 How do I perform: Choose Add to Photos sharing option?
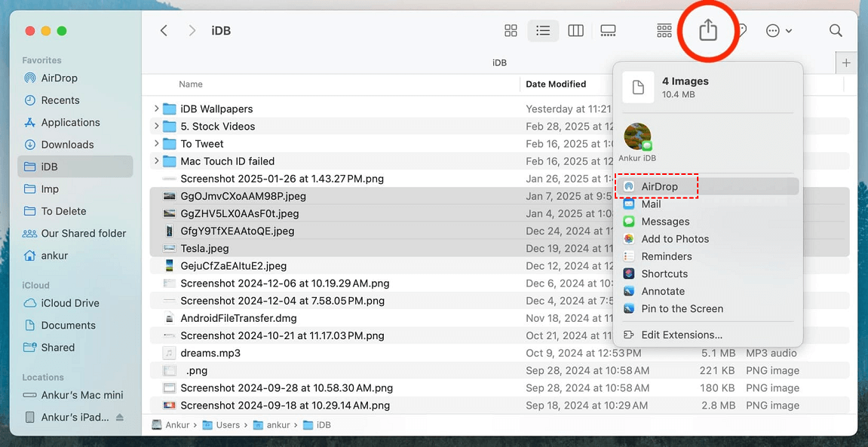click(675, 239)
